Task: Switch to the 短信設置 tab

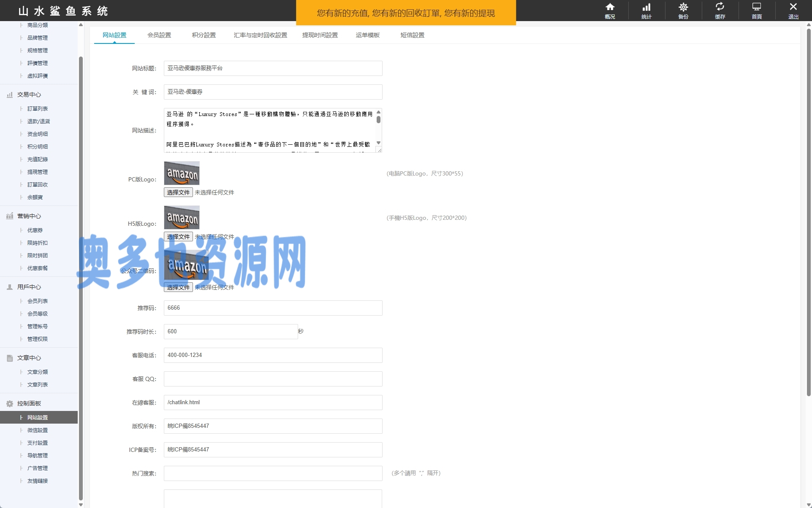Action: (412, 35)
